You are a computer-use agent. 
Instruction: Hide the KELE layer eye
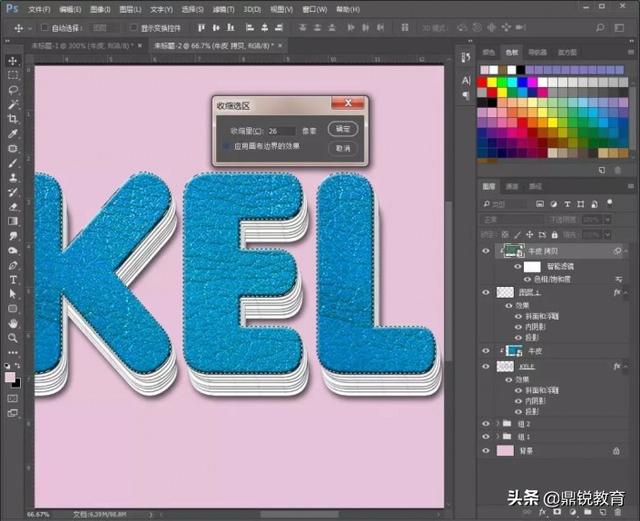pyautogui.click(x=486, y=366)
